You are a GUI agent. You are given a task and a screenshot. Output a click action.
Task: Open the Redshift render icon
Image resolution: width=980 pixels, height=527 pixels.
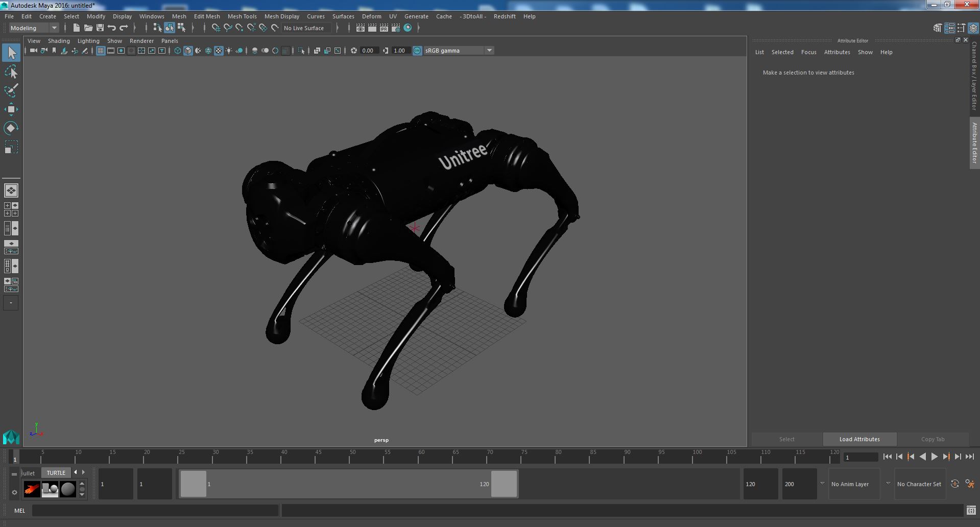[408, 28]
